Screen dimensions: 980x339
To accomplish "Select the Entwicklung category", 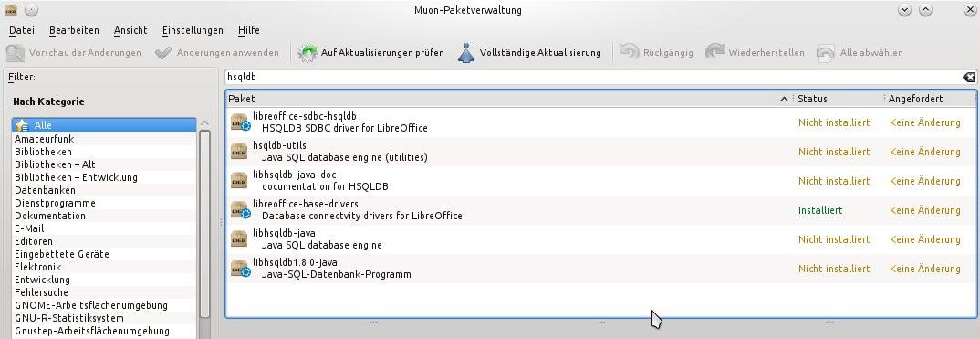I will click(104, 280).
